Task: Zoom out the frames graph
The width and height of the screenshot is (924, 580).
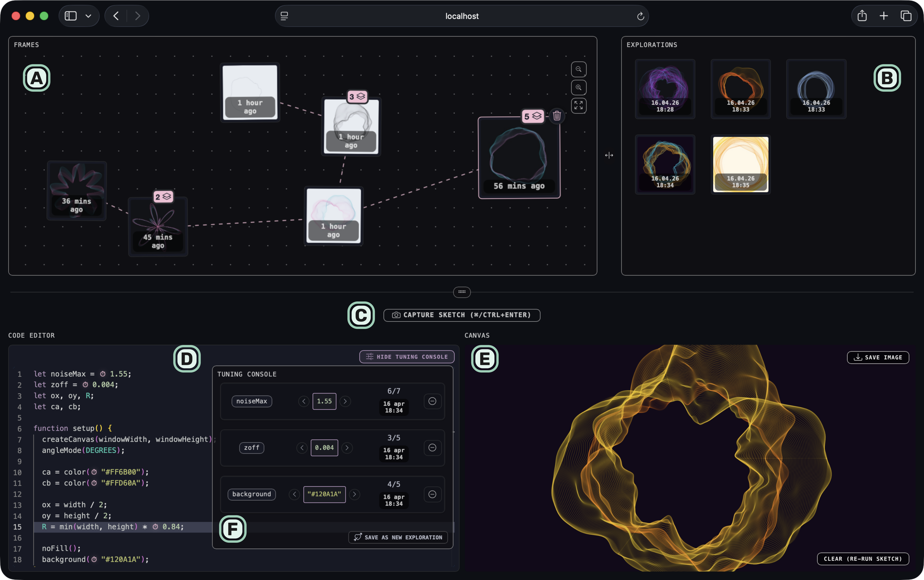Action: click(578, 69)
